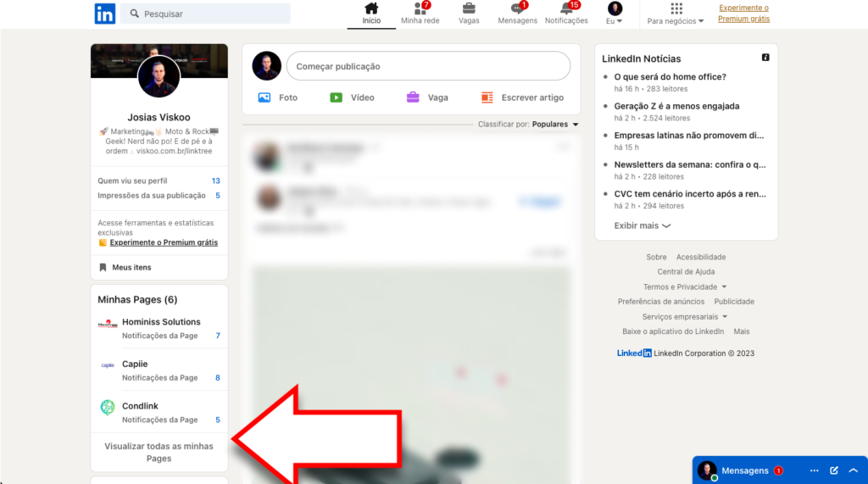This screenshot has width=868, height=484.
Task: Expand Termos e Privacidade dropdown
Action: point(685,287)
